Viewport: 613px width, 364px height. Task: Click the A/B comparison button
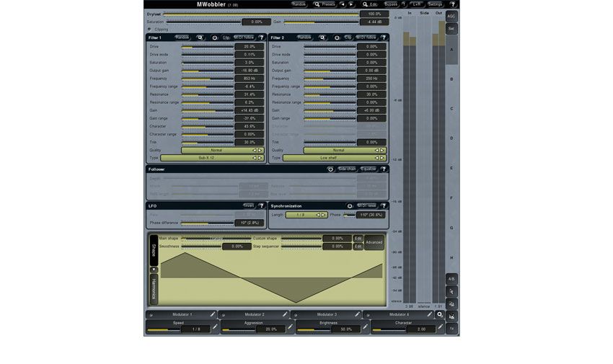451,279
